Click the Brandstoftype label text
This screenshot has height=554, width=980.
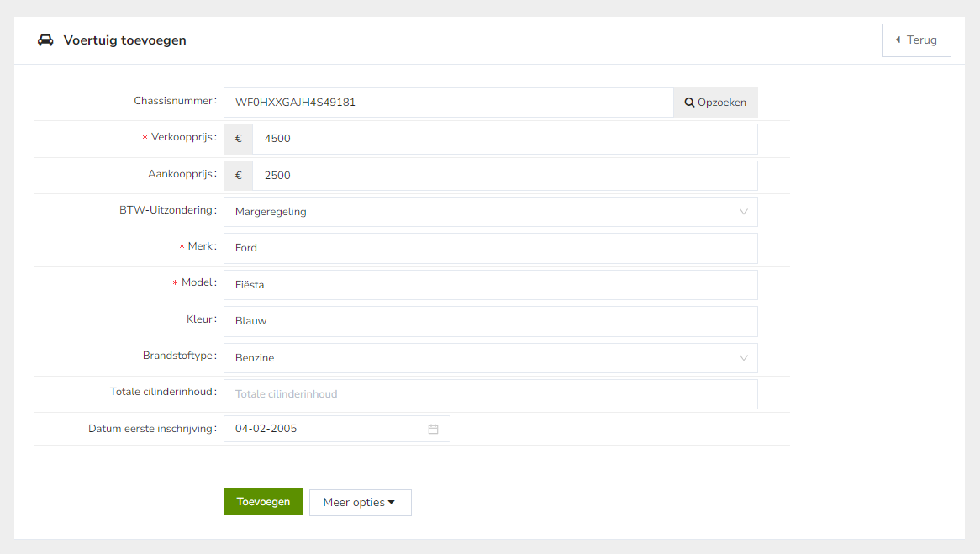click(178, 356)
